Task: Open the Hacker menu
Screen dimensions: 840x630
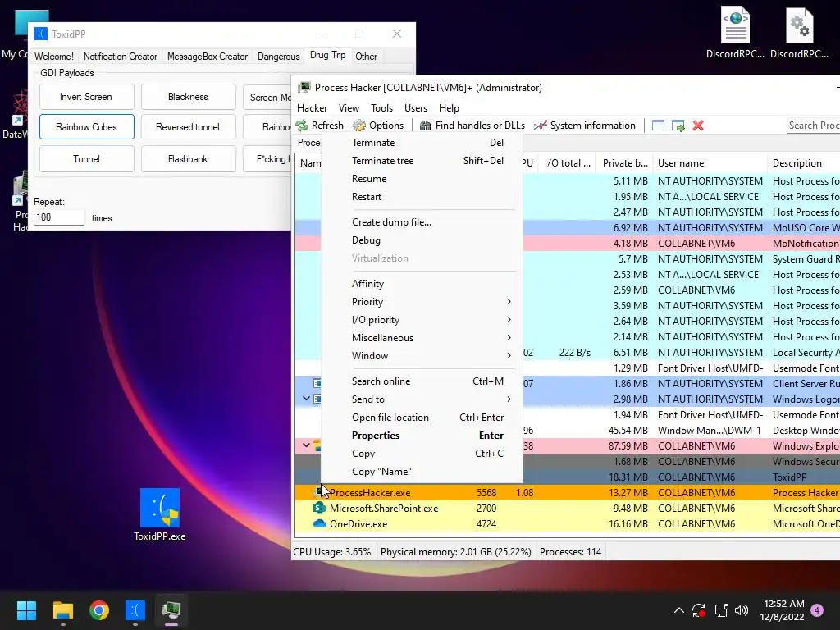Action: coord(312,108)
